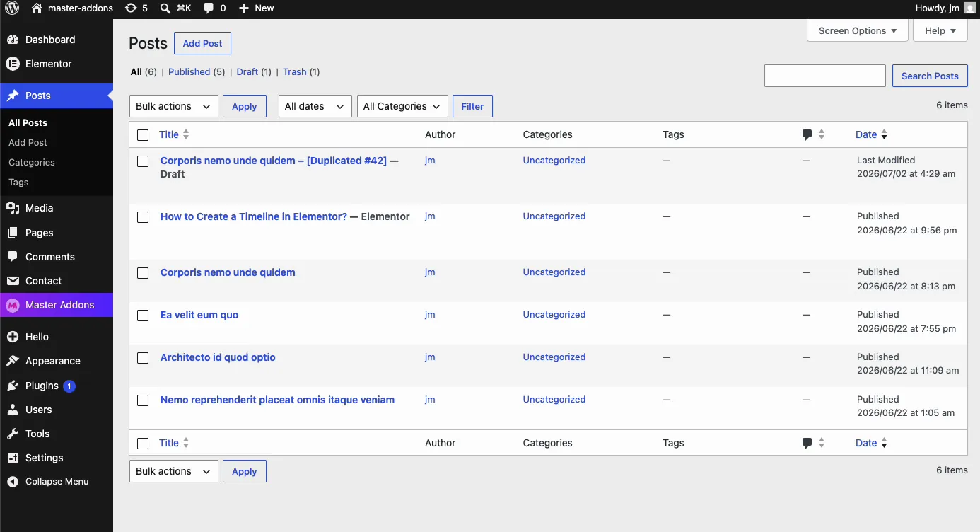This screenshot has height=532, width=980.
Task: Click the Comments sidebar bubble icon
Action: tap(13, 257)
